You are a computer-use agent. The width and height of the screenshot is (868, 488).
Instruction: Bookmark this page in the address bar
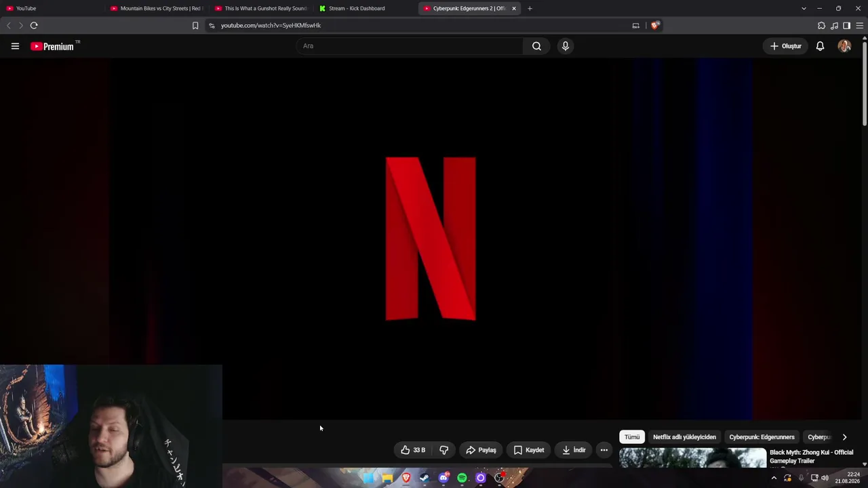pyautogui.click(x=195, y=26)
